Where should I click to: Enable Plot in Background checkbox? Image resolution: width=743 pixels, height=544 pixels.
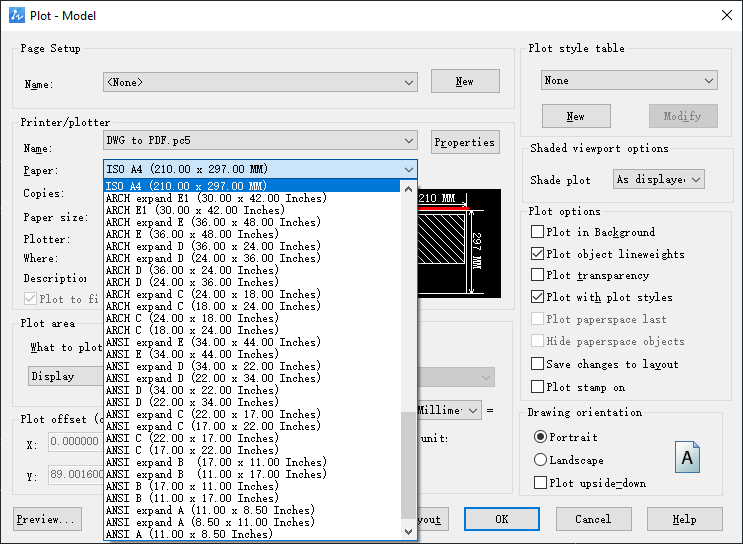(x=537, y=232)
